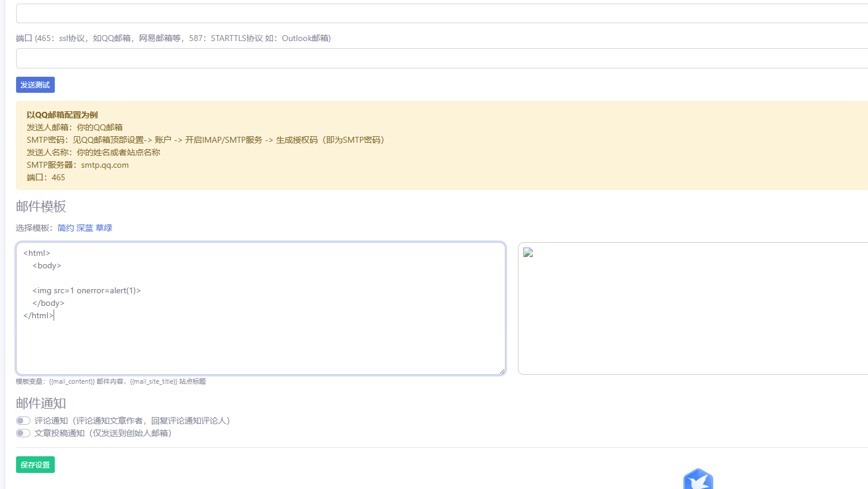Enable the 评论通知 comment notification toggle

[x=23, y=420]
